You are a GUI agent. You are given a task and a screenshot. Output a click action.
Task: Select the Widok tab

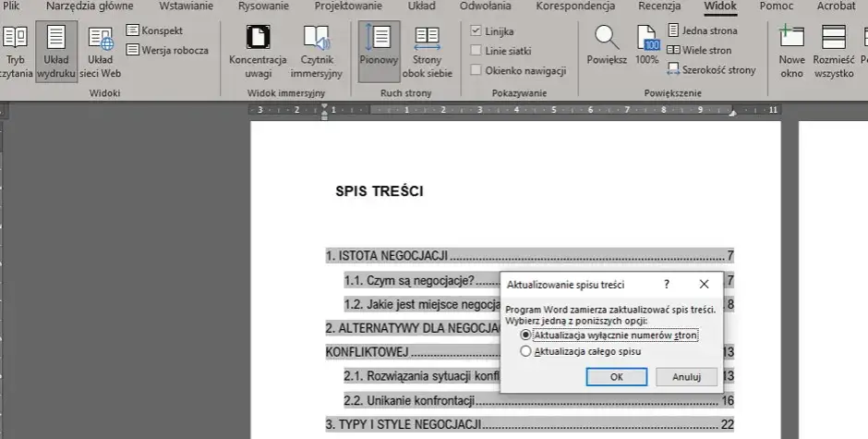[720, 6]
